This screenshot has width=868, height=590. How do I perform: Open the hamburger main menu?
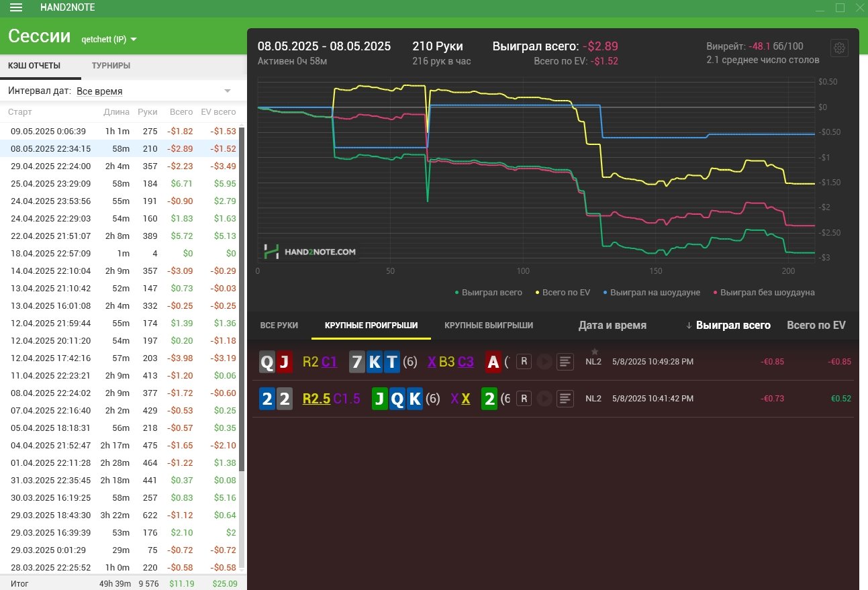point(16,8)
